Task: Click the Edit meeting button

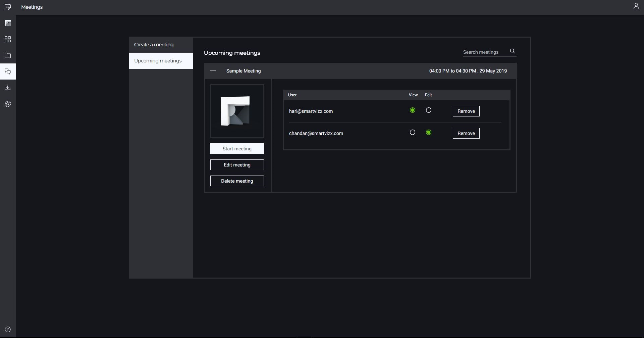Action: [x=237, y=165]
